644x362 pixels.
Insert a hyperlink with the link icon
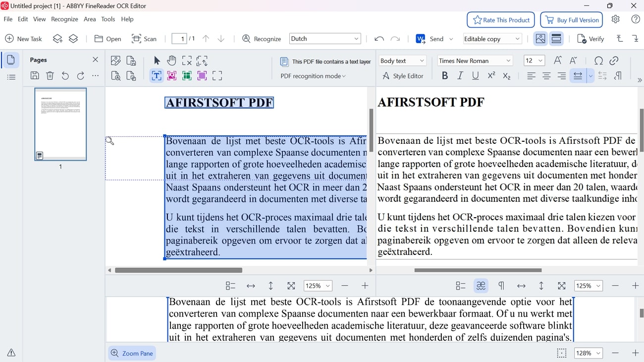(x=614, y=60)
